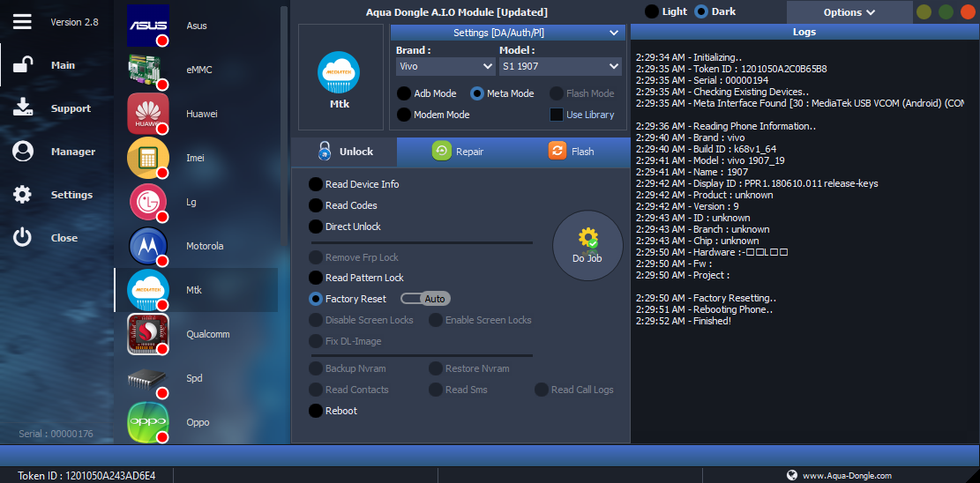The image size is (980, 483).
Task: Click the 'Model : vivo 1907_19' log line
Action: pos(710,160)
